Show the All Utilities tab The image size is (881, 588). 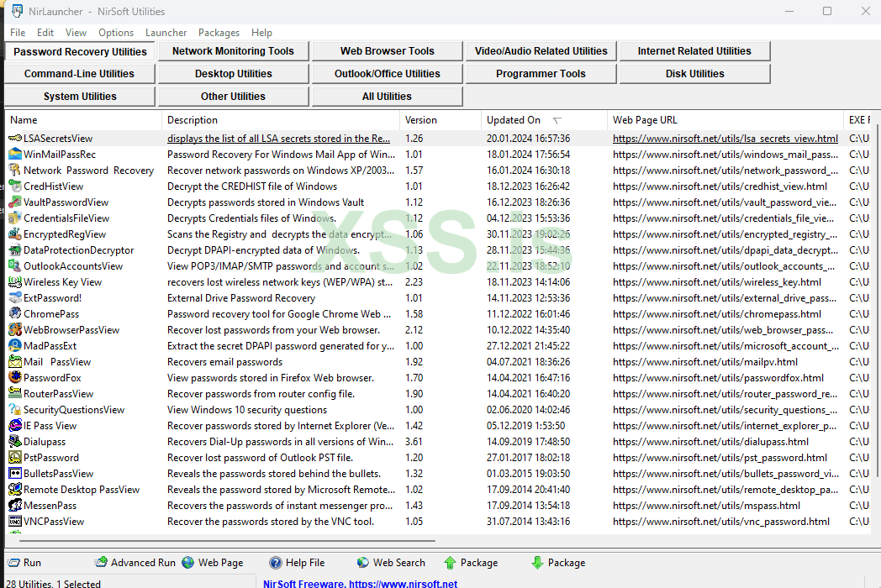click(388, 96)
